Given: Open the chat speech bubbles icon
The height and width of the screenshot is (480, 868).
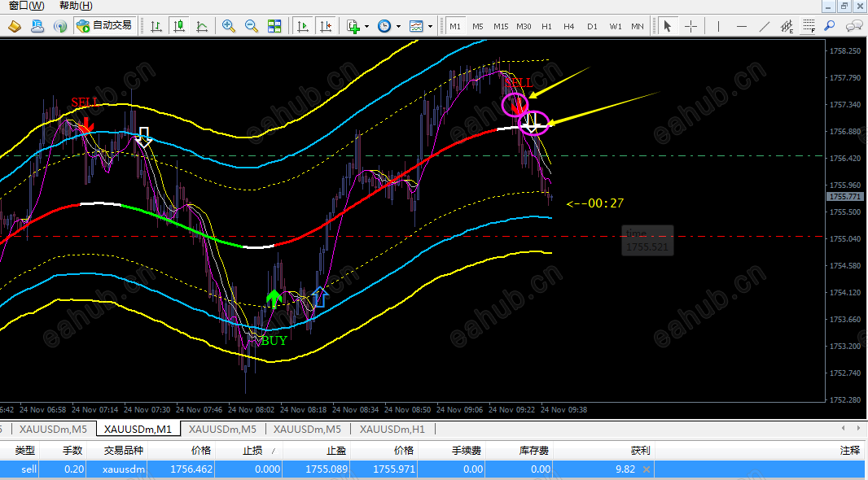Looking at the screenshot, I should (854, 26).
